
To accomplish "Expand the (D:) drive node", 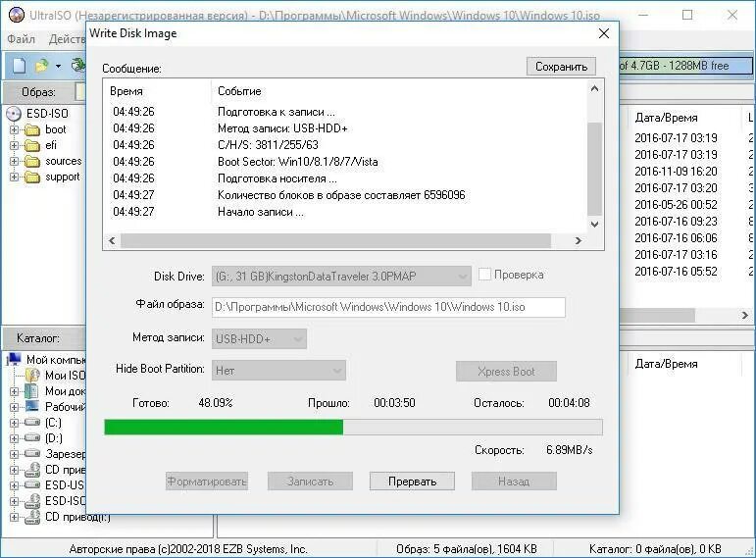I will click(14, 438).
